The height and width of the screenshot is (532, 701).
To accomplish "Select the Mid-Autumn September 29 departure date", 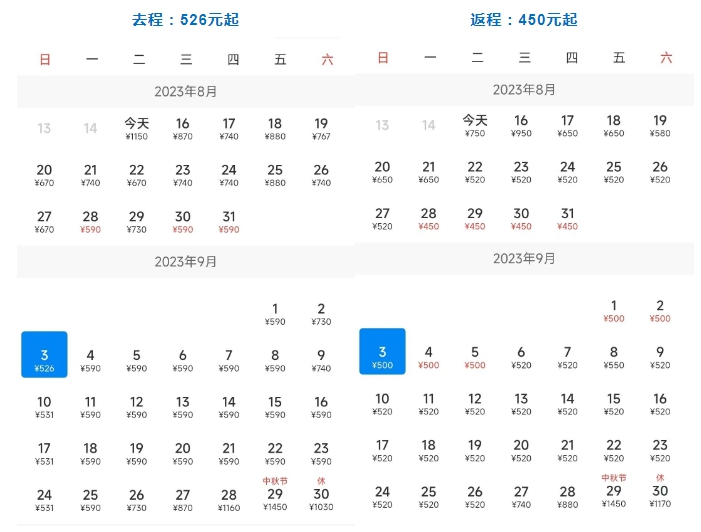I will pos(275,495).
